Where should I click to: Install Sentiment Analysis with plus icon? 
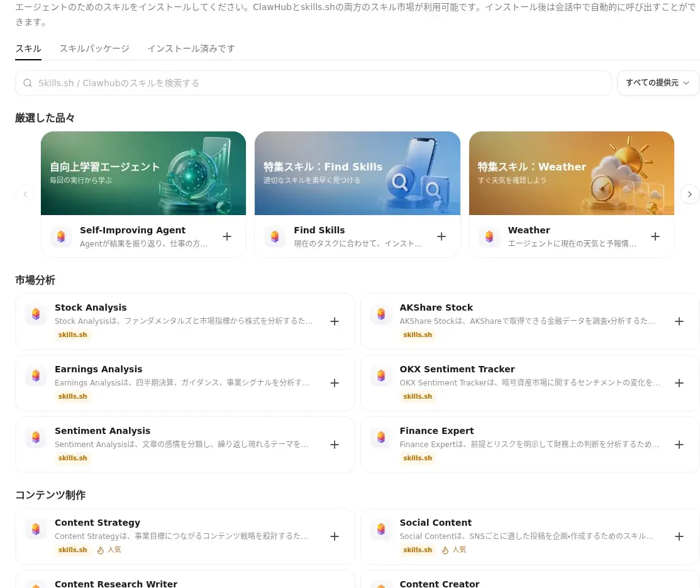pos(335,445)
